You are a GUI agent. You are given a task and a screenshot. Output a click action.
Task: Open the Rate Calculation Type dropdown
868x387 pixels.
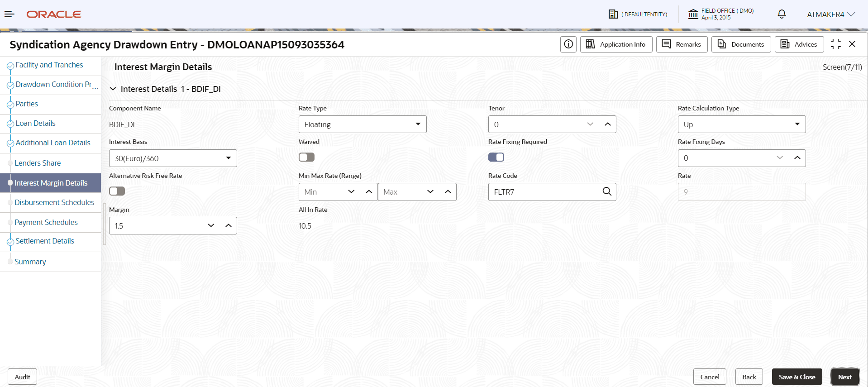[742, 124]
